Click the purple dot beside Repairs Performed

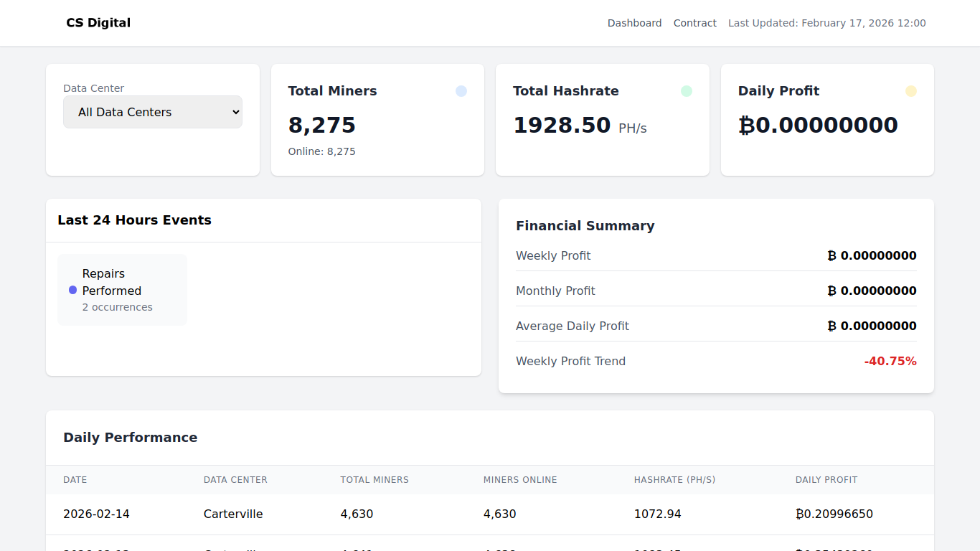coord(72,290)
